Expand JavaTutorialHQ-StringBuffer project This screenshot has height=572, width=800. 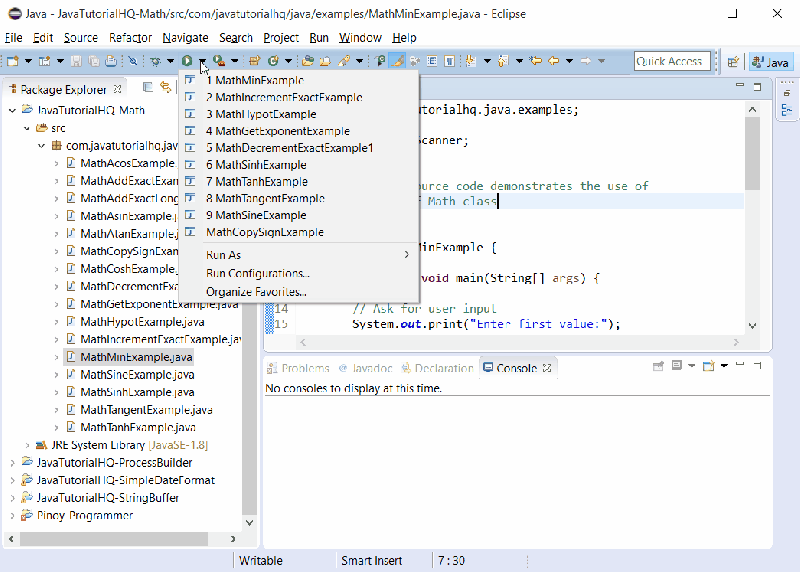(x=12, y=498)
